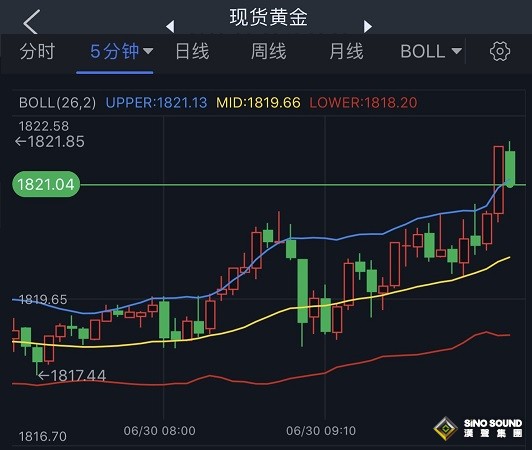Tap LOWER:1818.20 value
Screen dimensions: 532x450
pyautogui.click(x=363, y=103)
